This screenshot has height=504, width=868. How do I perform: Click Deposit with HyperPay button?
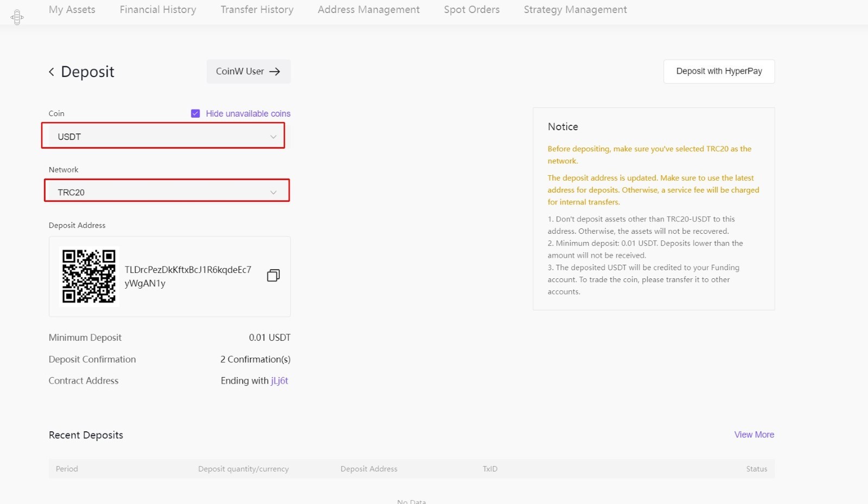pyautogui.click(x=719, y=72)
